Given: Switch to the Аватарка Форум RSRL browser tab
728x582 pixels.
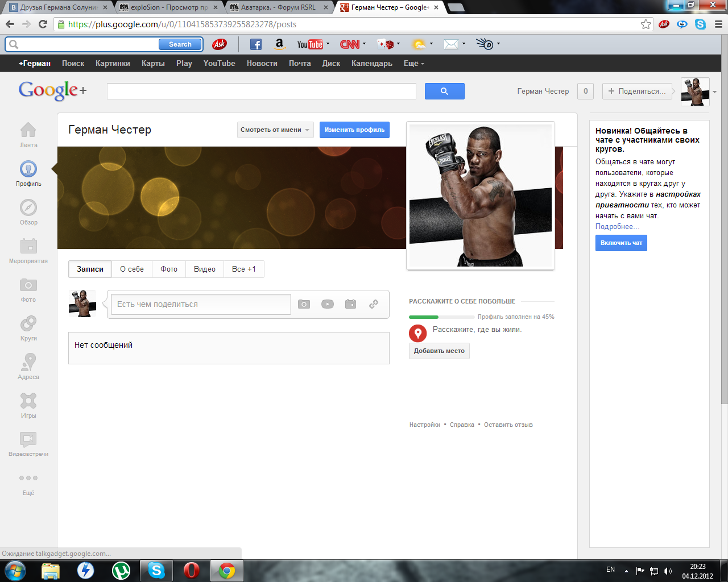Looking at the screenshot, I should (278, 7).
